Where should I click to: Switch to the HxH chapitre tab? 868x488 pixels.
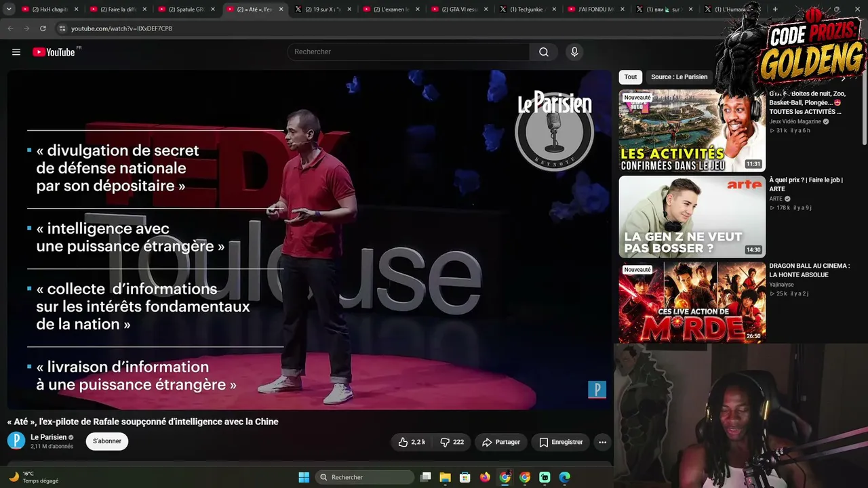click(x=50, y=9)
